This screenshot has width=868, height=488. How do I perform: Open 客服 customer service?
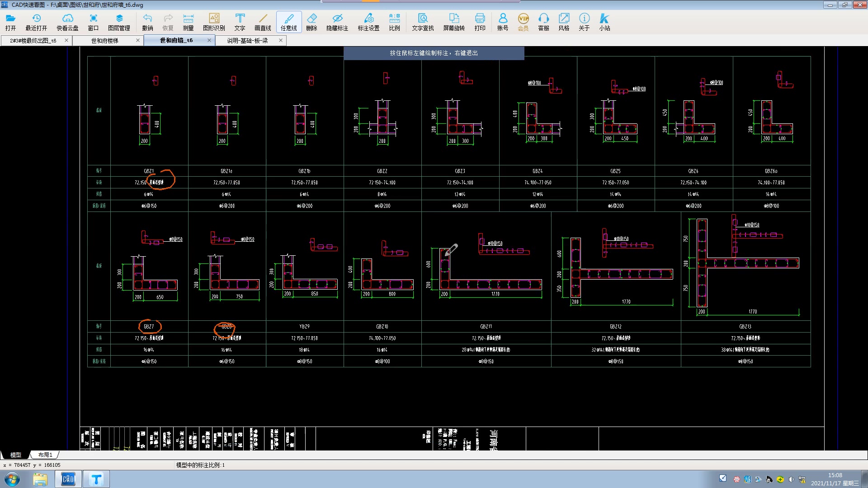pos(543,22)
